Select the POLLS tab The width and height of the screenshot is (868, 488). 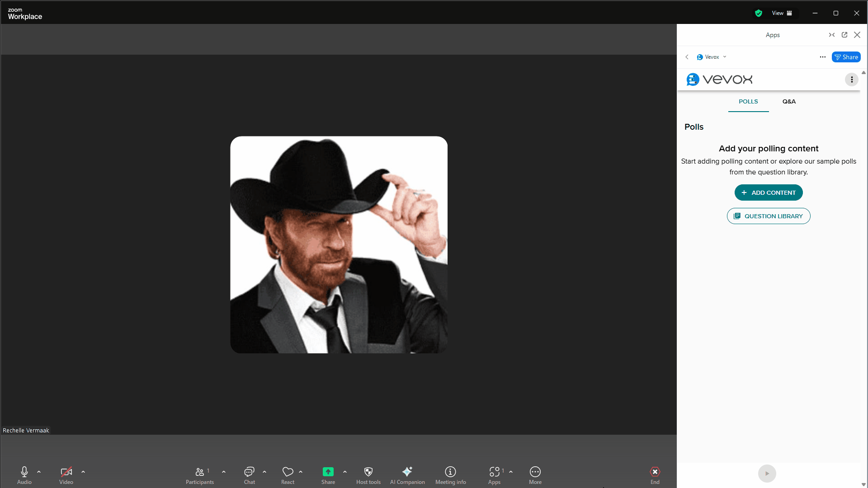click(x=748, y=101)
